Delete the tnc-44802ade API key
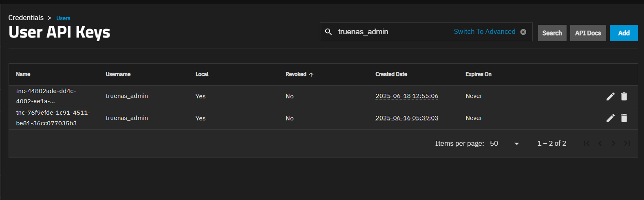 click(x=624, y=96)
